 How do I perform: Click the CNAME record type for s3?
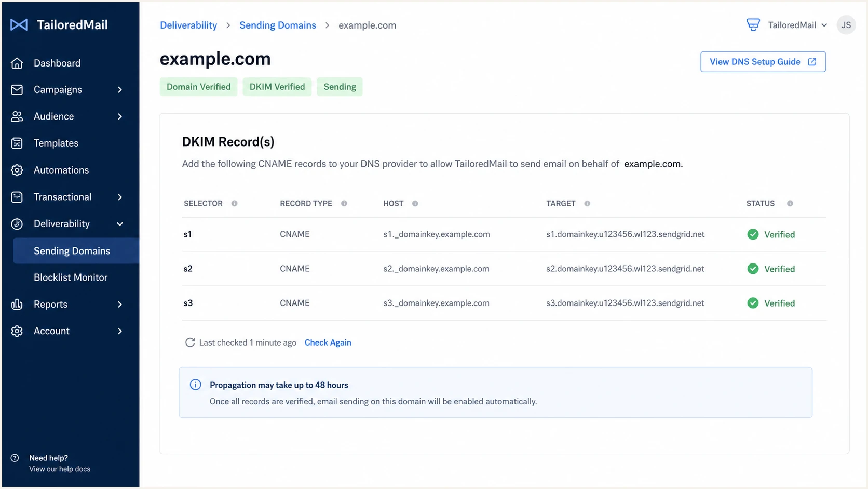click(x=295, y=303)
